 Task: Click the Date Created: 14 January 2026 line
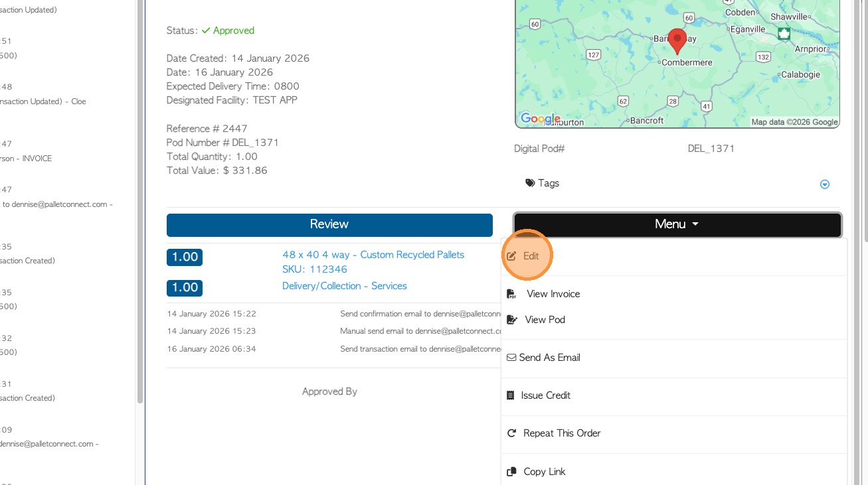[x=238, y=58]
